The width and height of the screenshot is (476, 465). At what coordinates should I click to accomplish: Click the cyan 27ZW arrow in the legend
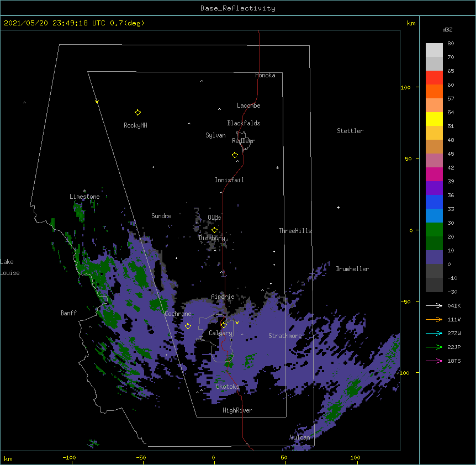click(434, 333)
